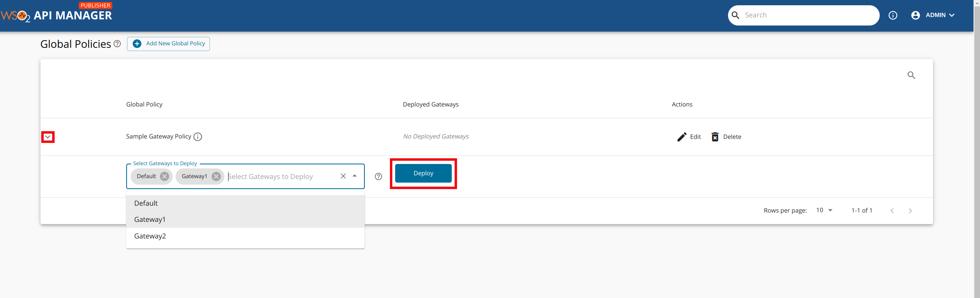Deselect Gateway1 option in dropdown list
This screenshot has width=980, height=298.
pos(150,219)
